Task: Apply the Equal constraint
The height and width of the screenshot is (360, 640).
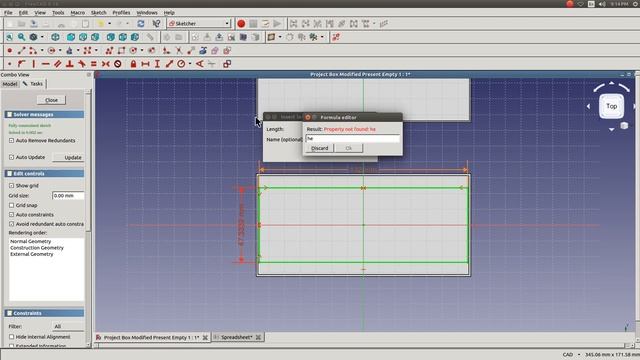Action: [93, 64]
